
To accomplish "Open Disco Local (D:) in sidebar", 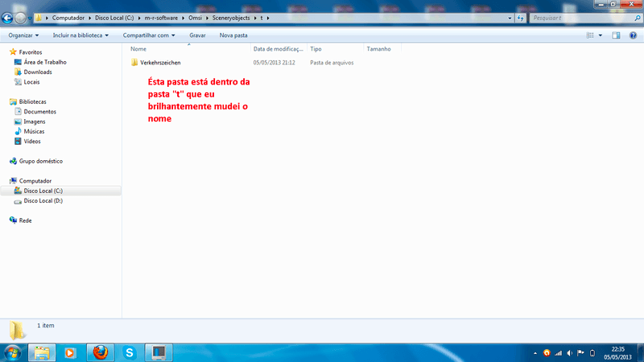I will click(x=43, y=201).
